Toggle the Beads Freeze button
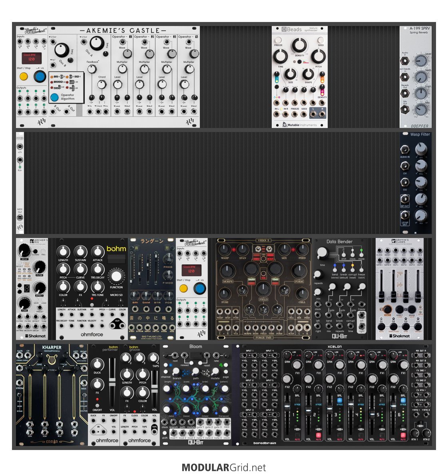This screenshot has height=476, width=448. (278, 40)
